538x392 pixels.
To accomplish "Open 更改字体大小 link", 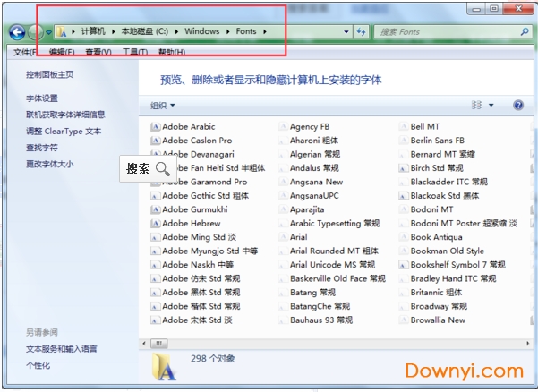I will point(50,164).
